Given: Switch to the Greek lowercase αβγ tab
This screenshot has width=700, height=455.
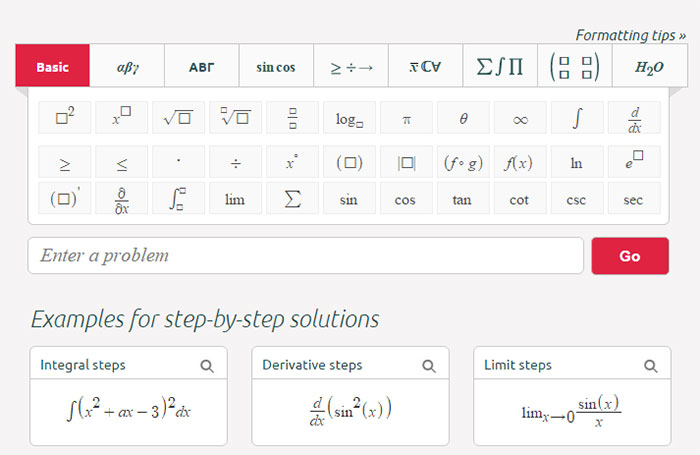Looking at the screenshot, I should click(x=127, y=66).
